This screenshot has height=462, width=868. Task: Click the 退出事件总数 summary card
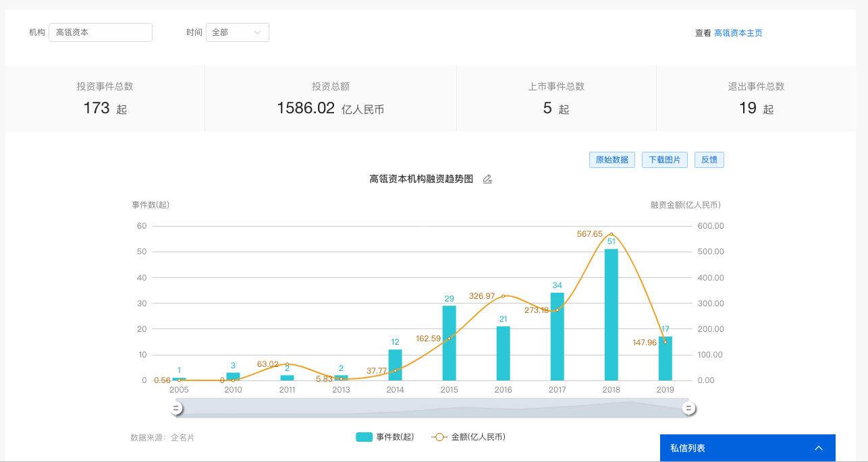(756, 98)
